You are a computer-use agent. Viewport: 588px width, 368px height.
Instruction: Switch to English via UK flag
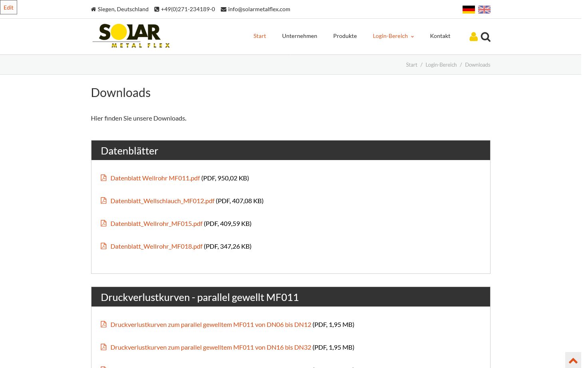coord(484,10)
